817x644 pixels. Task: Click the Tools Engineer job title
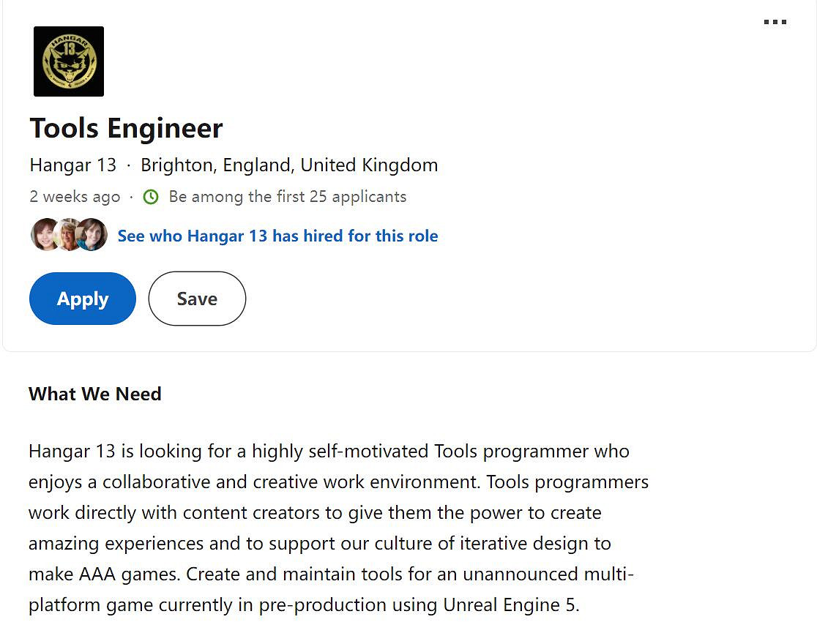pyautogui.click(x=126, y=128)
